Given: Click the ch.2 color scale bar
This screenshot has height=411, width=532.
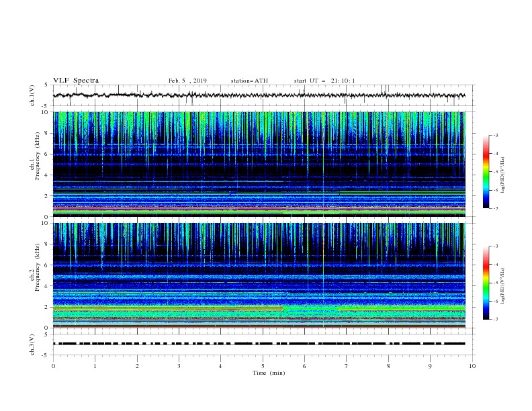Looking at the screenshot, I should [x=486, y=283].
